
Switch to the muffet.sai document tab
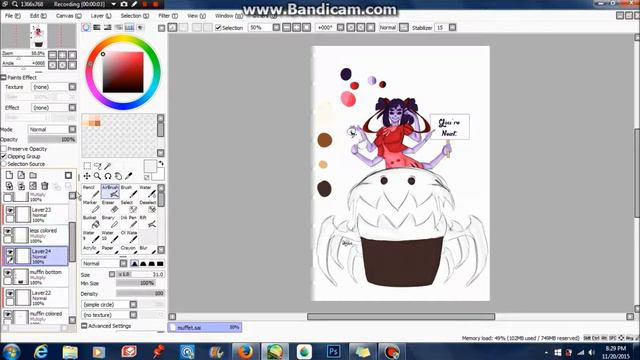coord(204,327)
